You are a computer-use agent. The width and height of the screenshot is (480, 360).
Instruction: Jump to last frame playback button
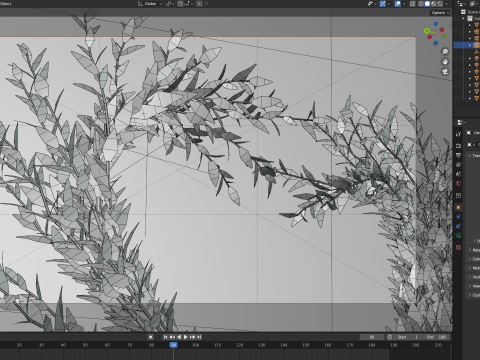pos(199,337)
